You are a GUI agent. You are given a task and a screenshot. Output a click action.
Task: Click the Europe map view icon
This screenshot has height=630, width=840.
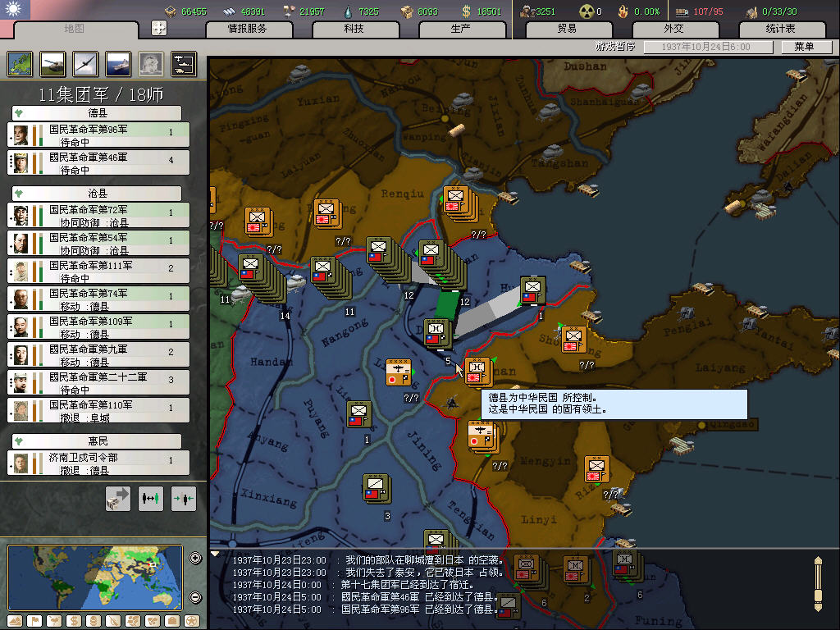(x=21, y=63)
